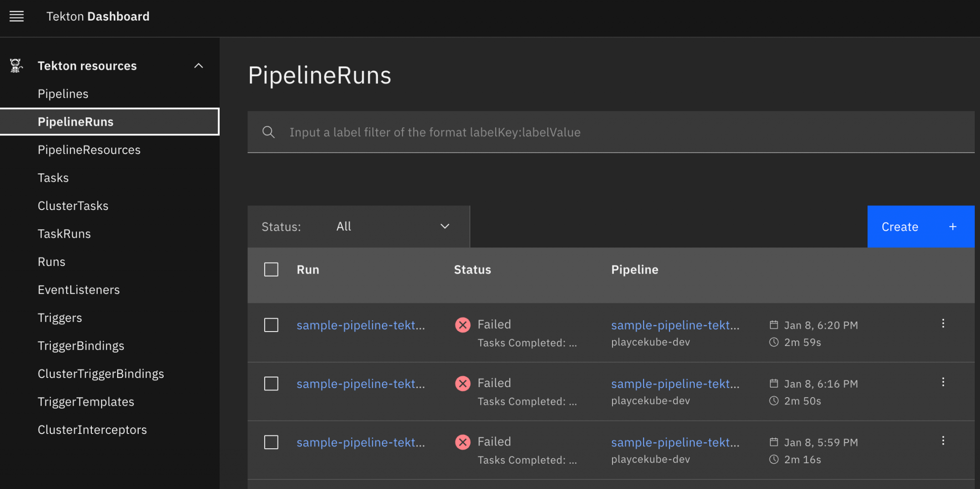Click the Create button's plus icon
The height and width of the screenshot is (489, 980).
[952, 227]
